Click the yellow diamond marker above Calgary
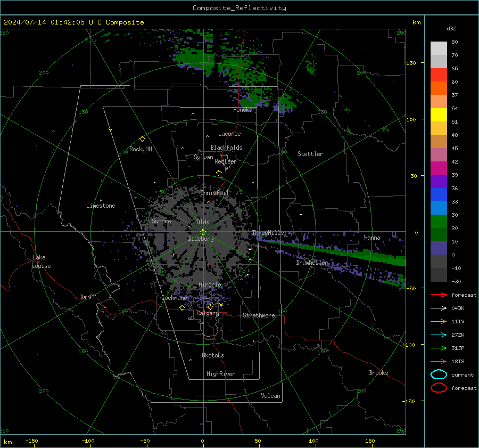This screenshot has height=448, width=479. (210, 307)
